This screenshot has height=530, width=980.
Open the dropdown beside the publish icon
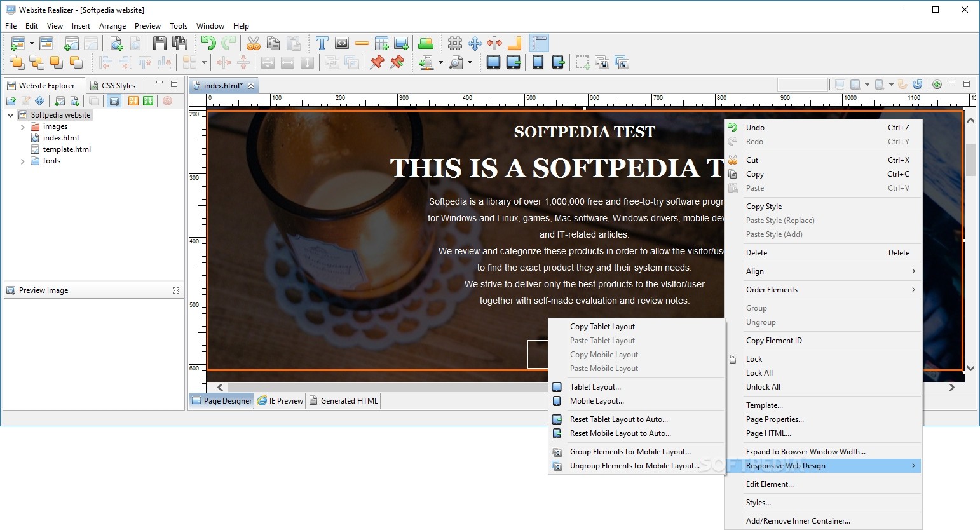tap(440, 63)
